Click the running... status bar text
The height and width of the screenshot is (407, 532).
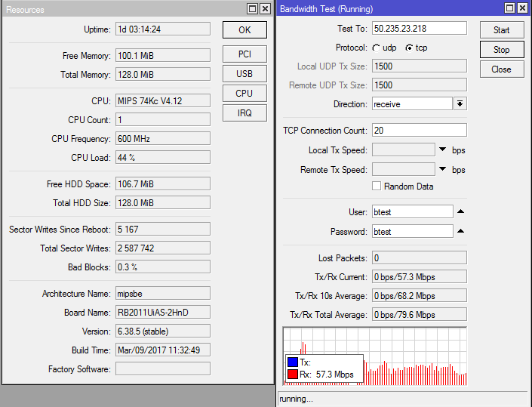point(297,399)
